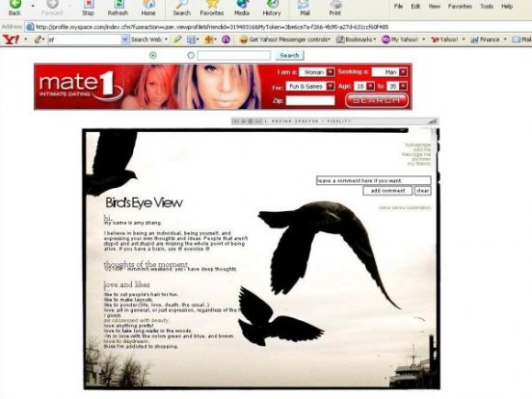Click the view all my comments link
Viewport: 532px width, 399px height.
(405, 207)
